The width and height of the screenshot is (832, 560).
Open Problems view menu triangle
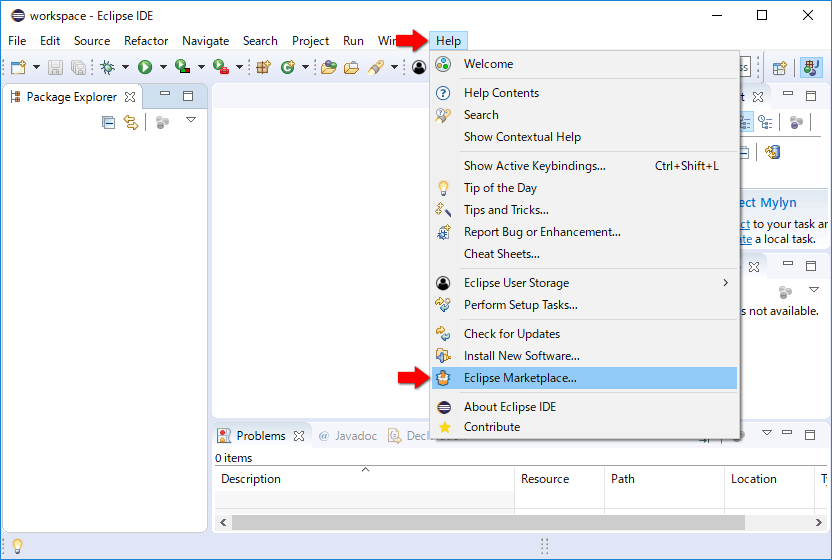pos(767,433)
